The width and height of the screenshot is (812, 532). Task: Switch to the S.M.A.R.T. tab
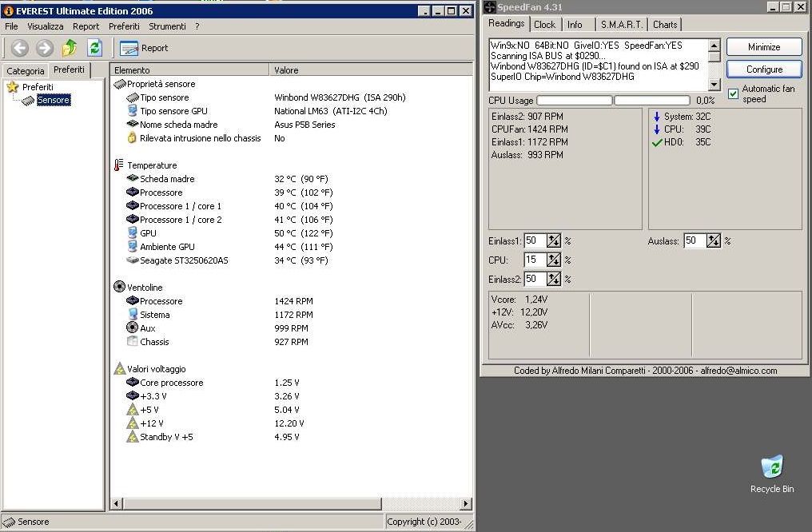622,24
